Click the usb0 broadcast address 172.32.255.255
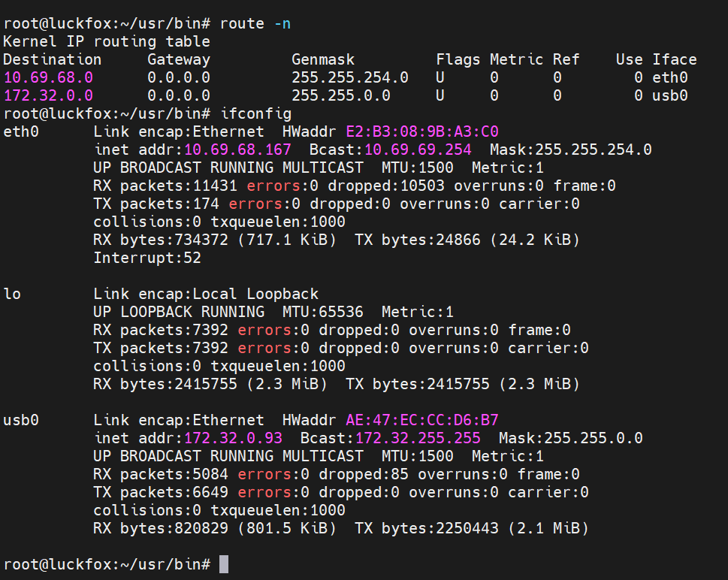This screenshot has width=728, height=580. 418,438
